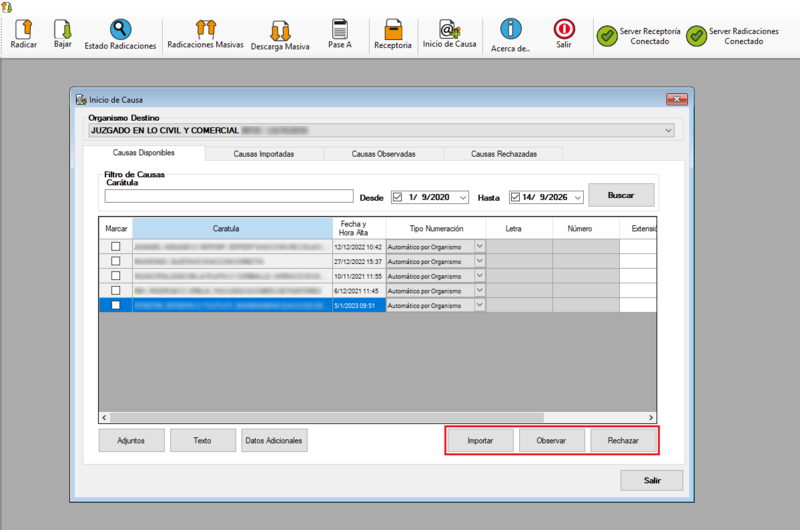The width and height of the screenshot is (800, 530).
Task: Click the Número column header
Action: point(586,228)
